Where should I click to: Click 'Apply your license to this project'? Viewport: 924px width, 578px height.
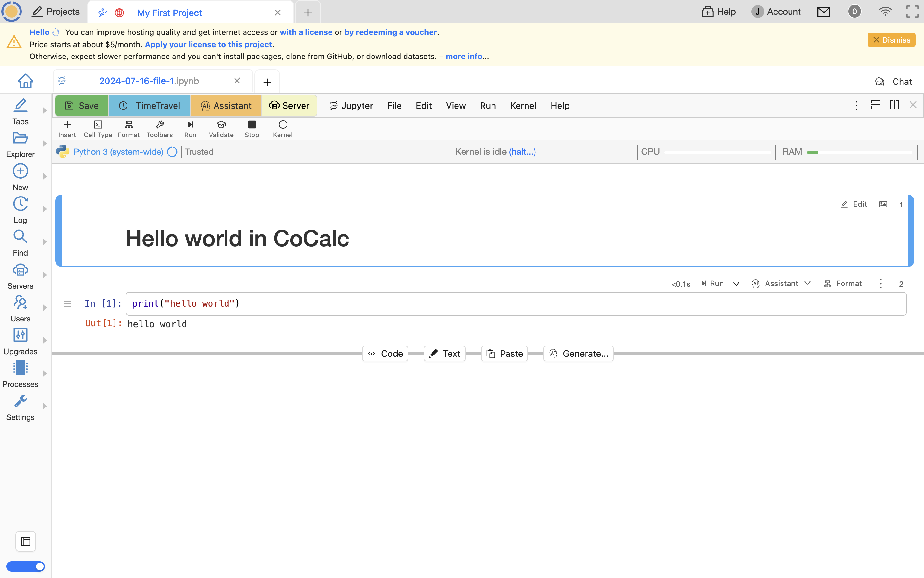[x=208, y=44]
